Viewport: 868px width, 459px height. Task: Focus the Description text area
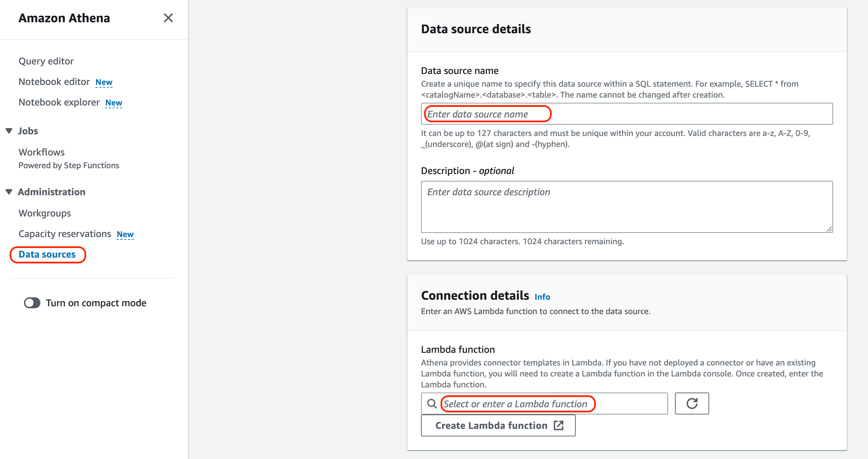626,207
